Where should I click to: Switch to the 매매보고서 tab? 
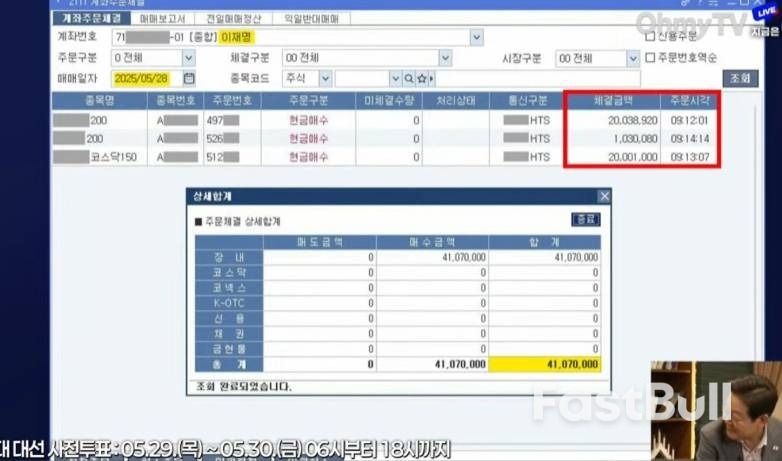tap(162, 19)
